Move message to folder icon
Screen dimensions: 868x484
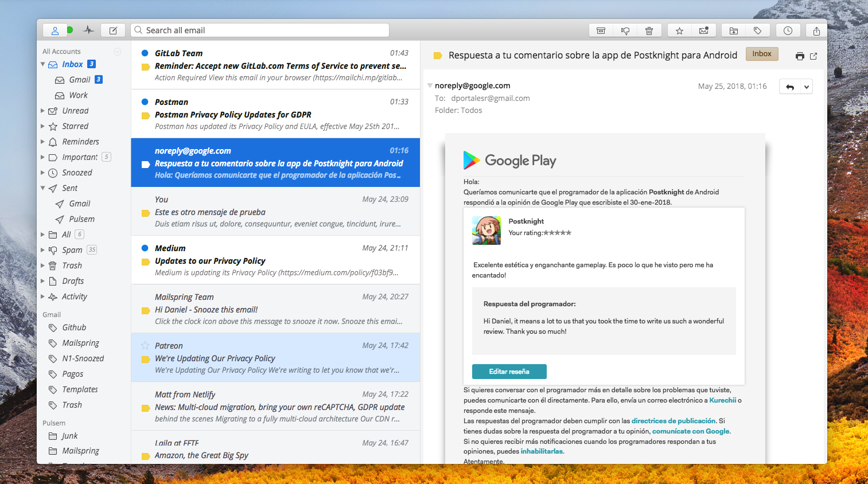(734, 31)
